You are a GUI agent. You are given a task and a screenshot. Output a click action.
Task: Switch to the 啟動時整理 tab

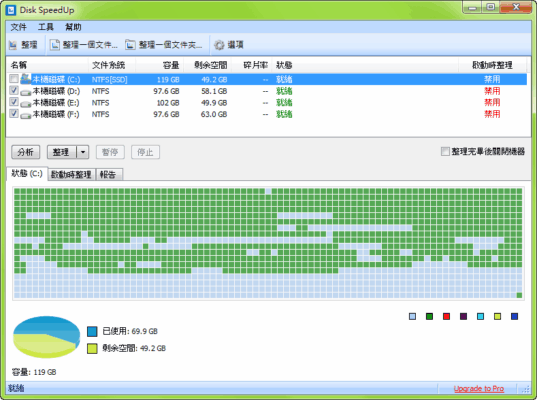(71, 175)
